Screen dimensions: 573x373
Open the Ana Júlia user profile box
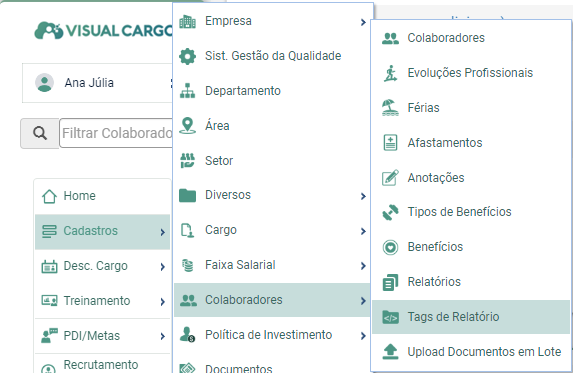coord(97,83)
